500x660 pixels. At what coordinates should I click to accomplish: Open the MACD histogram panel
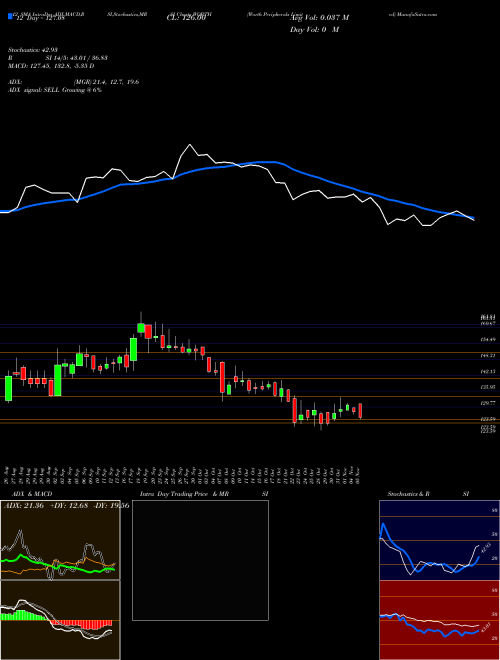[x=60, y=620]
